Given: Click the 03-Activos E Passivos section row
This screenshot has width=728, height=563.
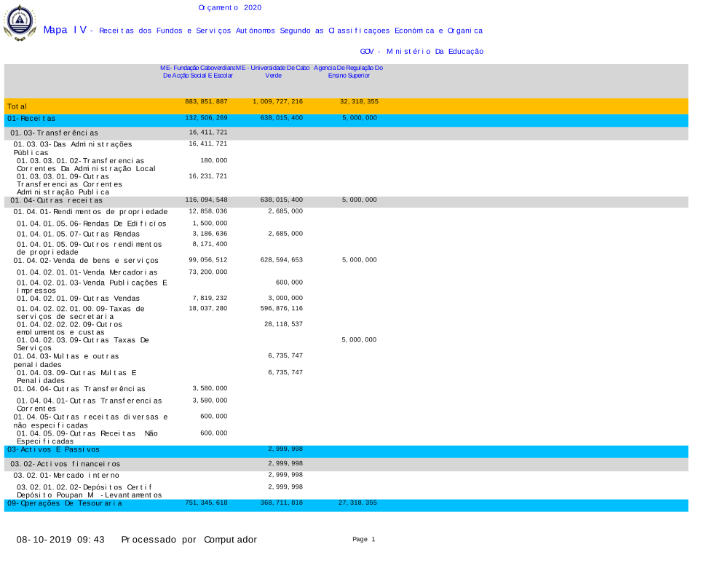Looking at the screenshot, I should click(x=53, y=449).
